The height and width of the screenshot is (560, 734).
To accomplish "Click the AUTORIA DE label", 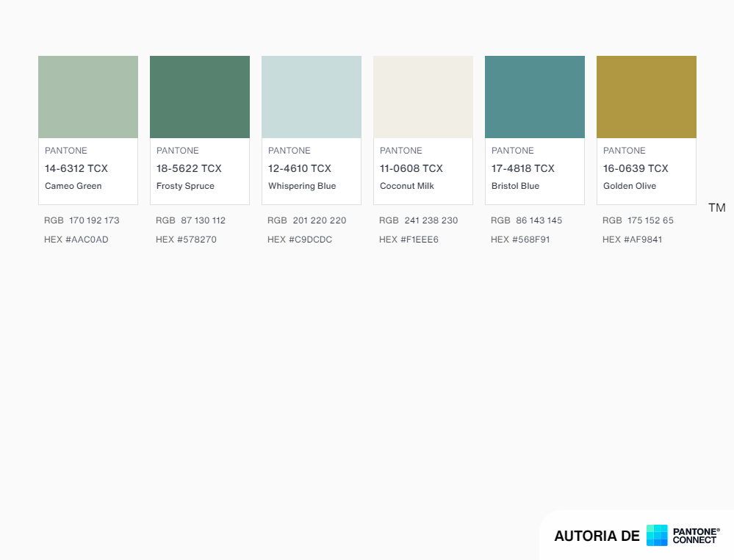I will (597, 536).
